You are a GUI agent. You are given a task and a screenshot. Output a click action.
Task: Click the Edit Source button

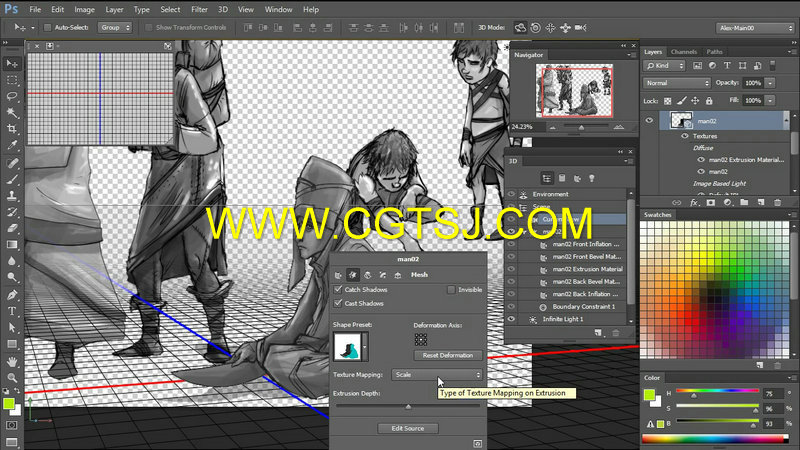point(408,429)
